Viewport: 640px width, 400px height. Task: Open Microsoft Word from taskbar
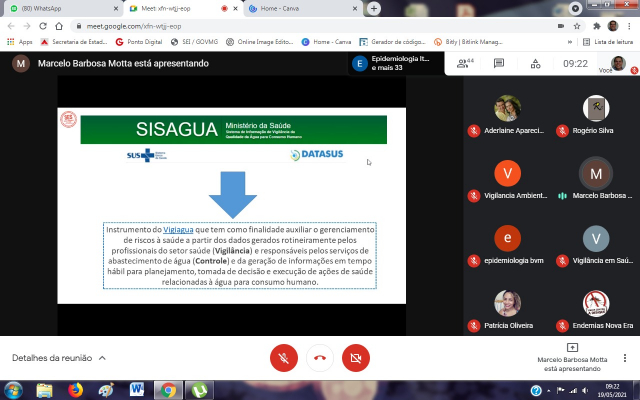(x=137, y=390)
